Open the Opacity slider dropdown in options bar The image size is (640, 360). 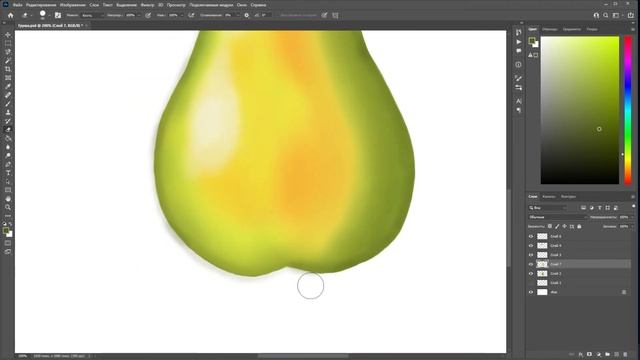(139, 15)
